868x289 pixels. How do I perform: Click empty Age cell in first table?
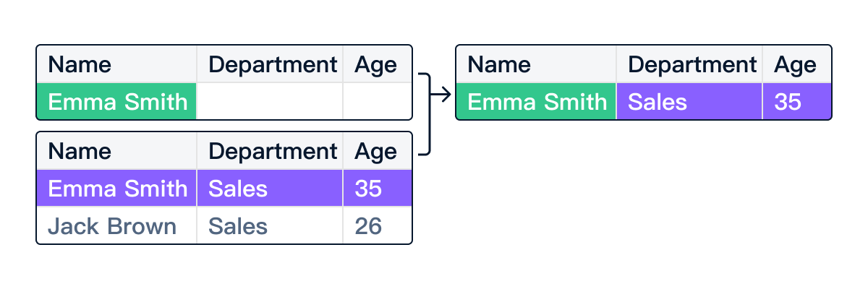(378, 101)
